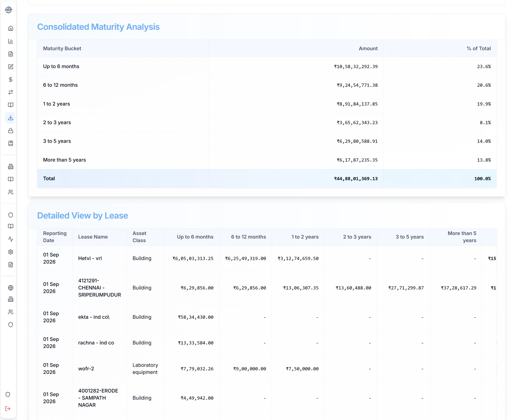Click the swap arrows transfer icon
Image resolution: width=514 pixels, height=420 pixels.
coord(10,92)
